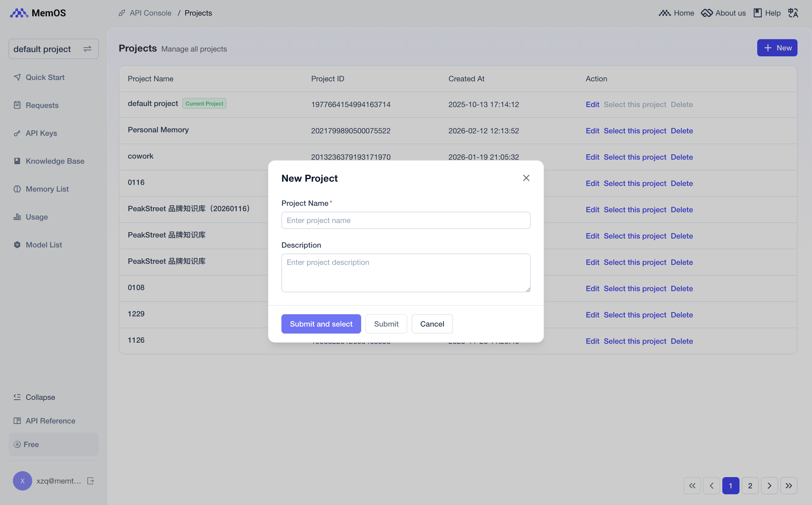Go to the first page of projects

click(x=692, y=486)
